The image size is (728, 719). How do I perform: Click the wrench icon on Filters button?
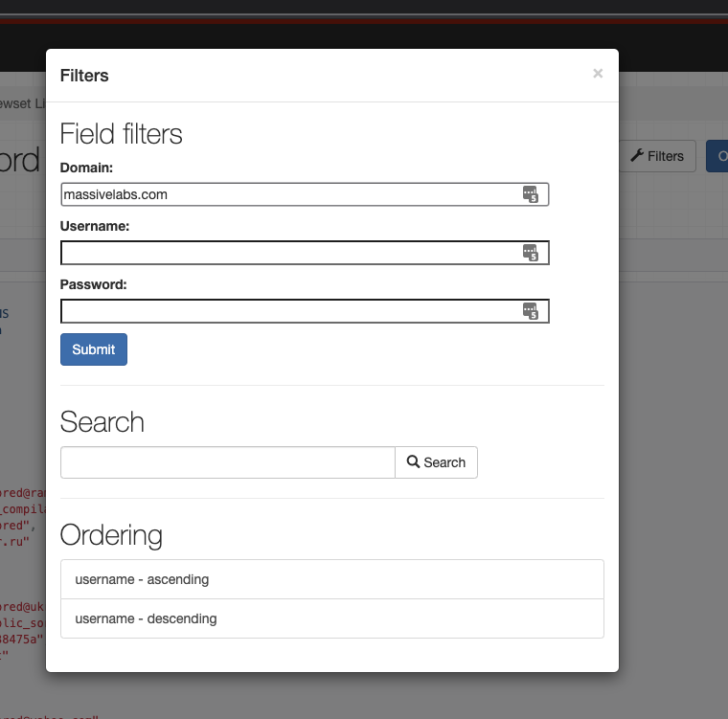(637, 156)
